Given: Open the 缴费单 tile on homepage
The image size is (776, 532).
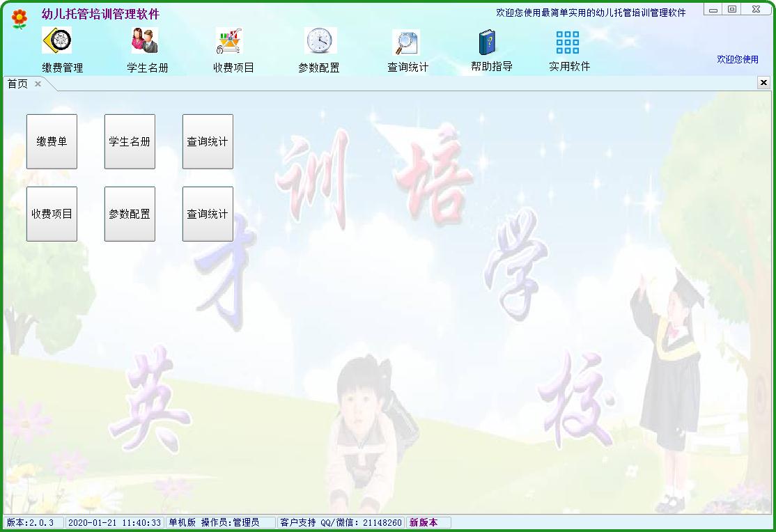Looking at the screenshot, I should click(52, 141).
